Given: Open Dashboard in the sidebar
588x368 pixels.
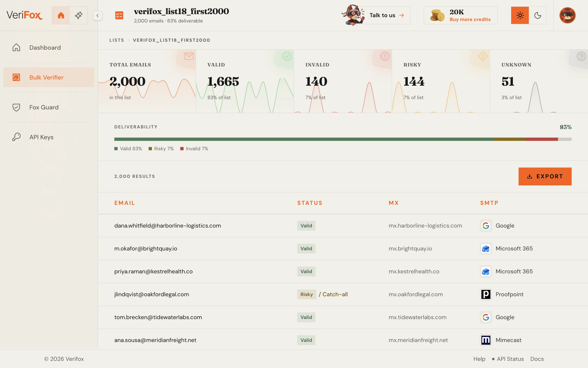Looking at the screenshot, I should point(49,47).
